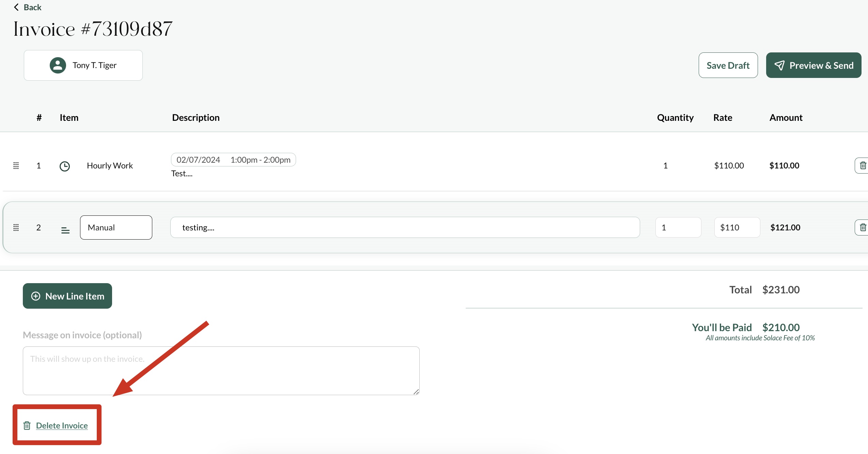Viewport: 868px width, 454px height.
Task: Click the Hourly Work item label
Action: pyautogui.click(x=110, y=165)
